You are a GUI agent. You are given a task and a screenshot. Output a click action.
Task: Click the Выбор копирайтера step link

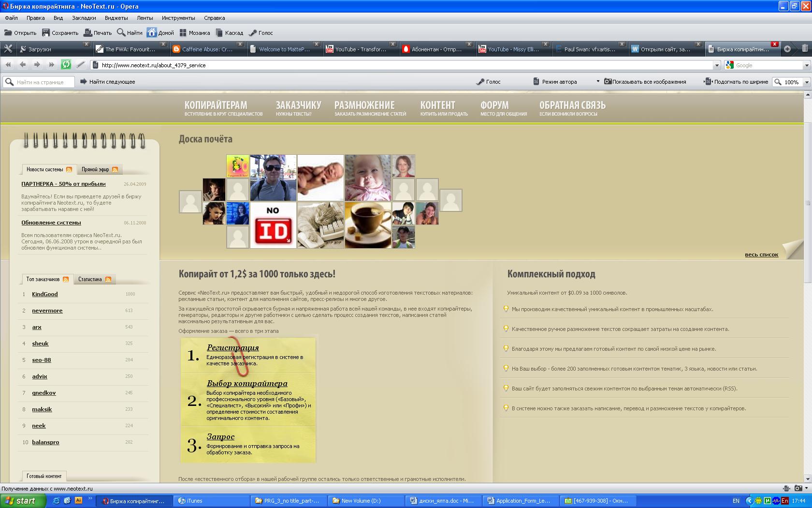[x=247, y=383]
